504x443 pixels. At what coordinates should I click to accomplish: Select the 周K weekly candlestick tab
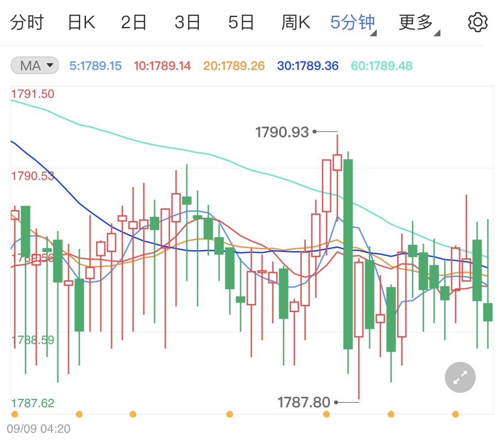click(x=296, y=22)
